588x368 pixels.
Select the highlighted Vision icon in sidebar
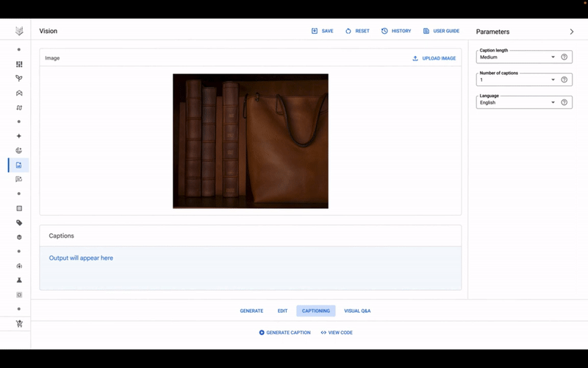[19, 165]
